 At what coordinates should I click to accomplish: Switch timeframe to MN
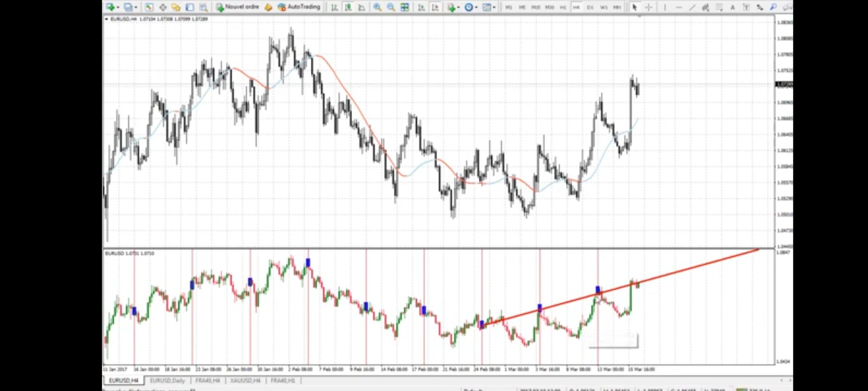click(x=617, y=7)
